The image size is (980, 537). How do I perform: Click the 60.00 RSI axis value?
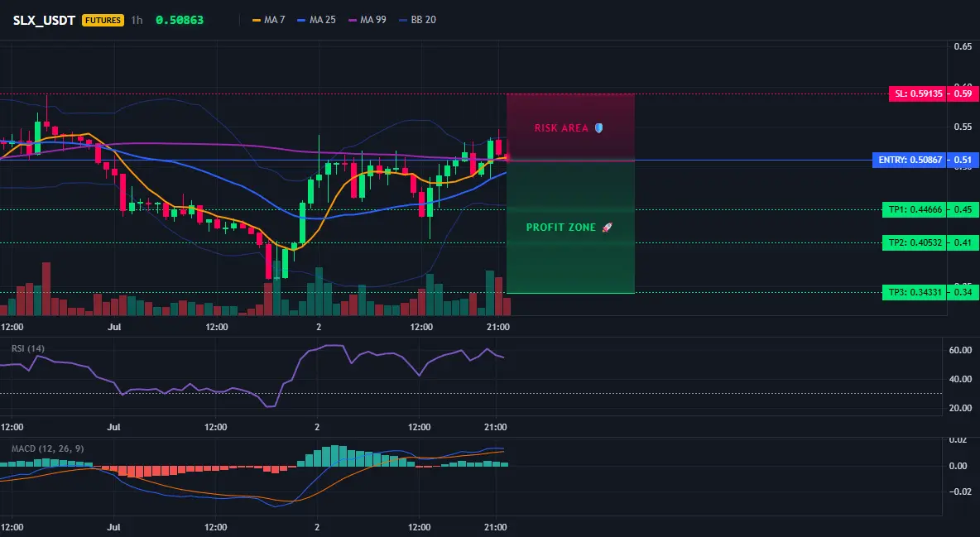960,350
